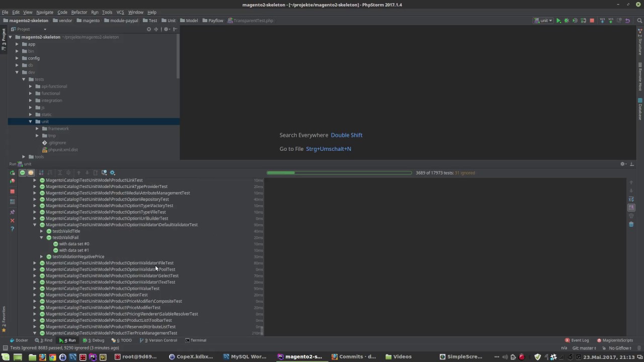The height and width of the screenshot is (362, 644).
Task: Click module-paypal breadcrumb
Action: (x=121, y=21)
